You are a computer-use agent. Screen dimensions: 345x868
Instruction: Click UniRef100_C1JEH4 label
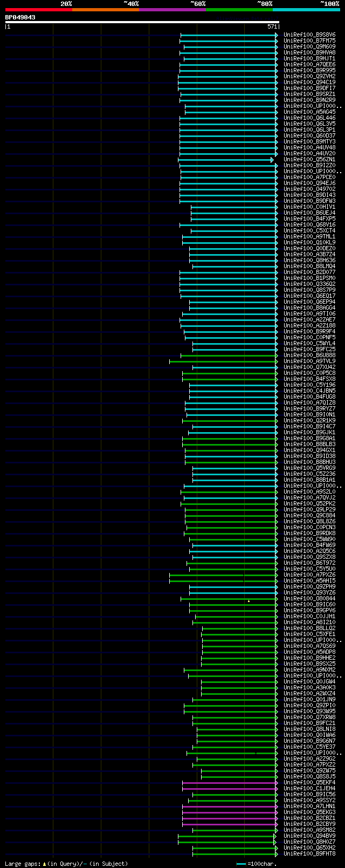tap(309, 788)
